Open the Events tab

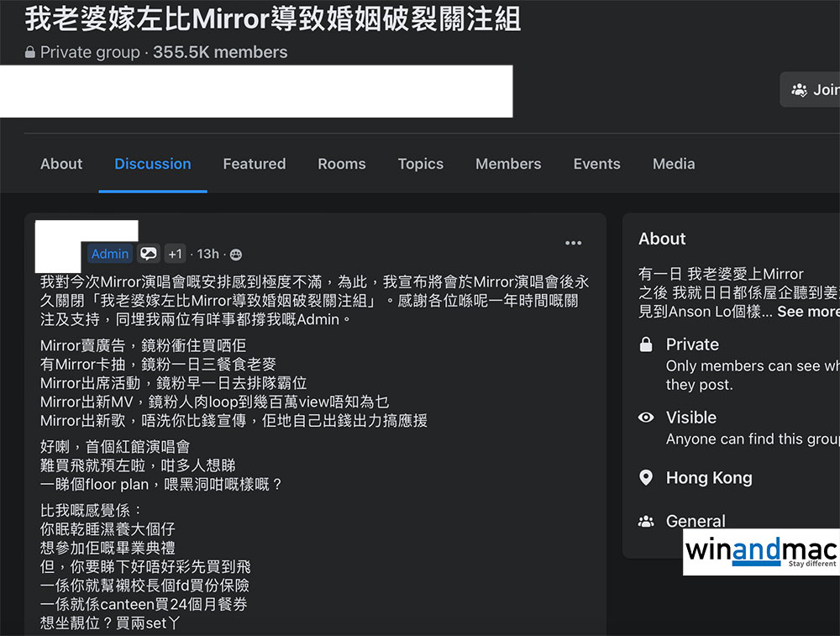(x=596, y=164)
